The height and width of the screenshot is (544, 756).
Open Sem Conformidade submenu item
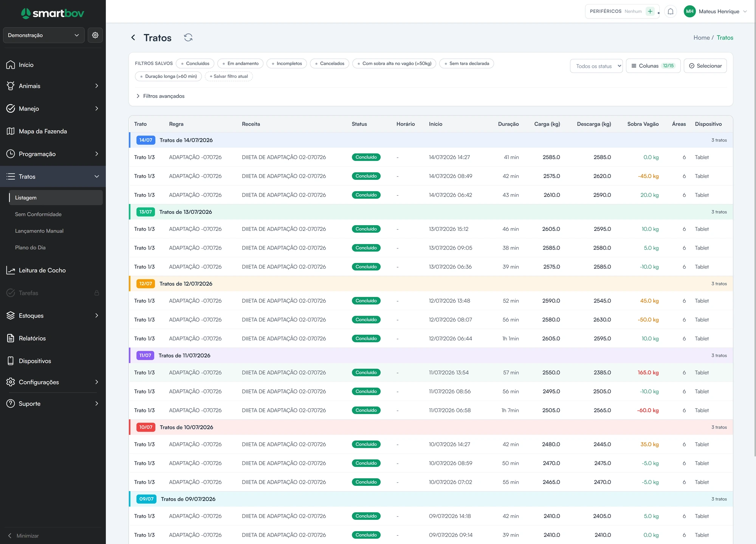tap(38, 214)
